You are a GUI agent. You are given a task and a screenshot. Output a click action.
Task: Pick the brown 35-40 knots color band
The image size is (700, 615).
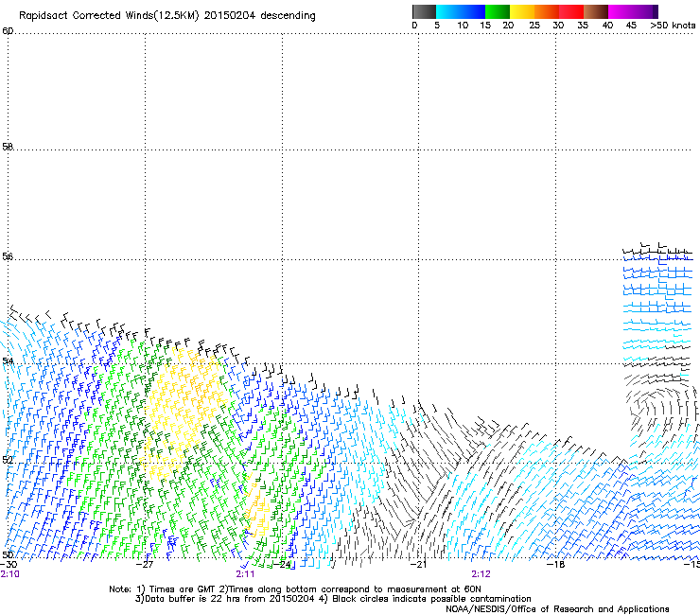596,11
